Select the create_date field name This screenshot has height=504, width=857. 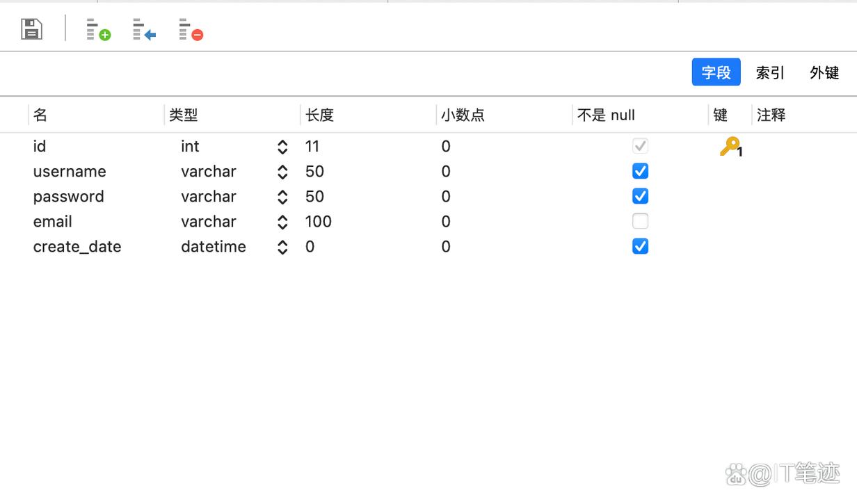(x=77, y=246)
